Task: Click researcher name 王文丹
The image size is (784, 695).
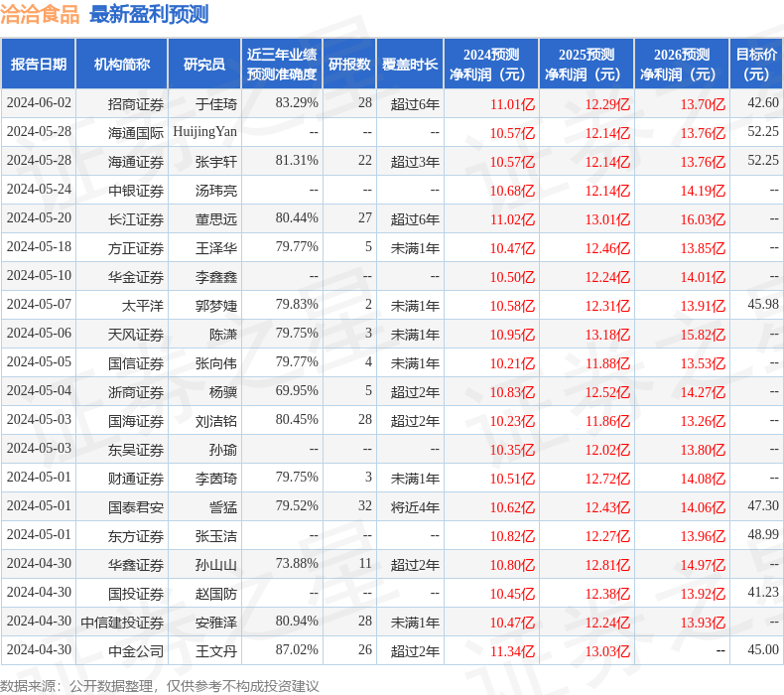Action: click(x=216, y=651)
